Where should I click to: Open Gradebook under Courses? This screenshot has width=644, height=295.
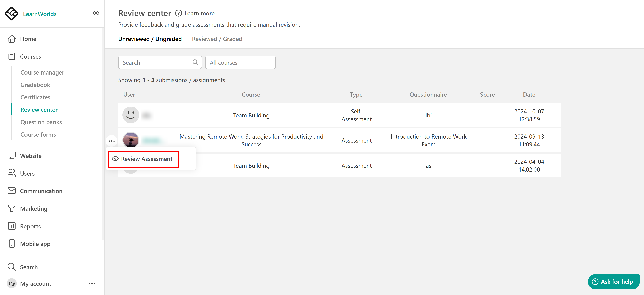pos(35,85)
